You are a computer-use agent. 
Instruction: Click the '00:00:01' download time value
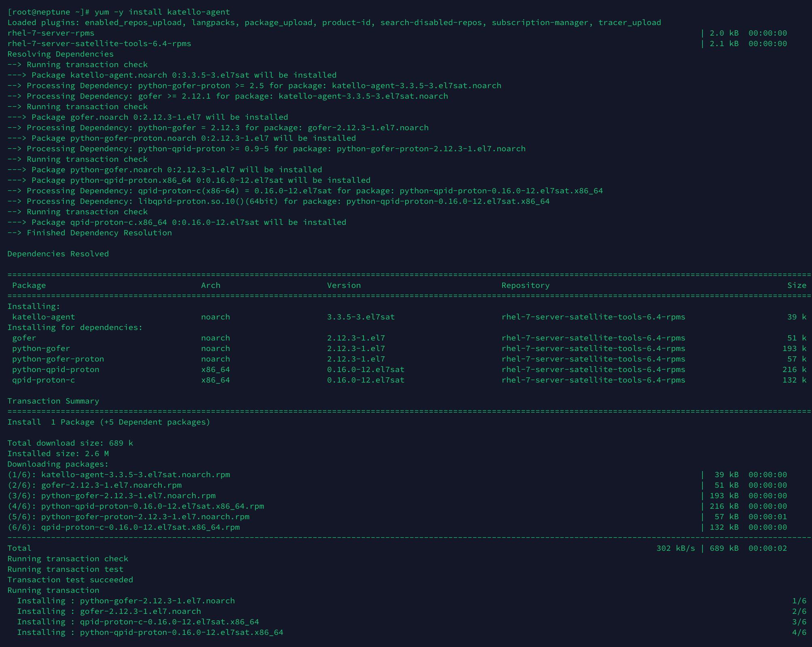point(768,517)
